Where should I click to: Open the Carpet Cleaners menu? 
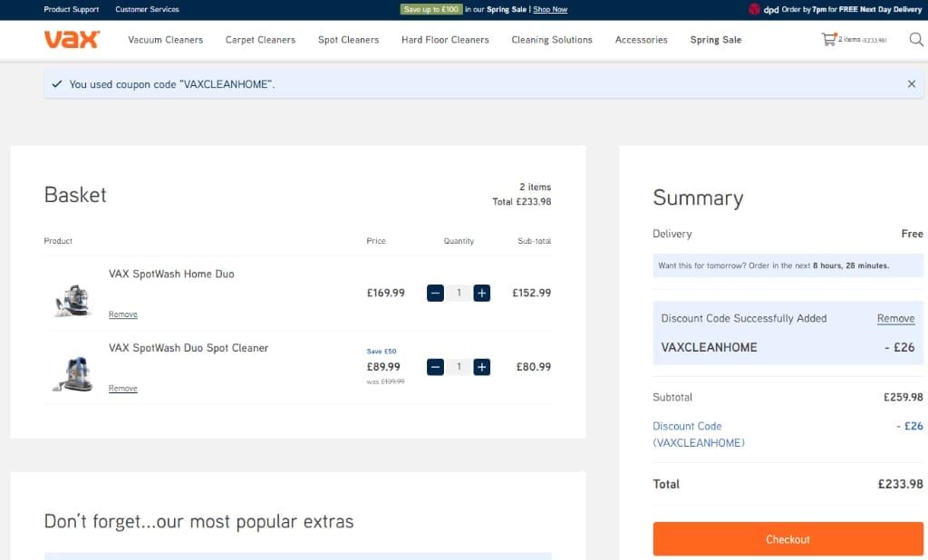click(x=260, y=40)
